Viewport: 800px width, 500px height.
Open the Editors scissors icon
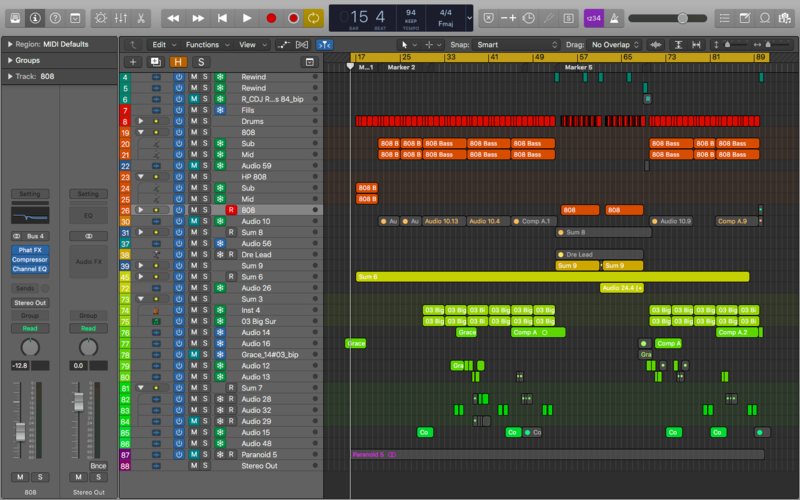142,18
